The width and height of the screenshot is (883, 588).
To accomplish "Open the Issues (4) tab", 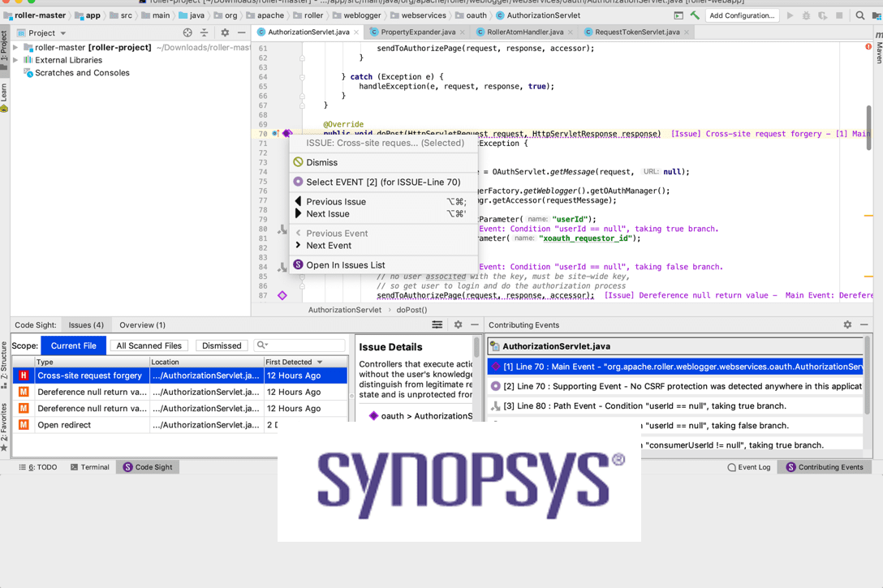I will click(86, 324).
